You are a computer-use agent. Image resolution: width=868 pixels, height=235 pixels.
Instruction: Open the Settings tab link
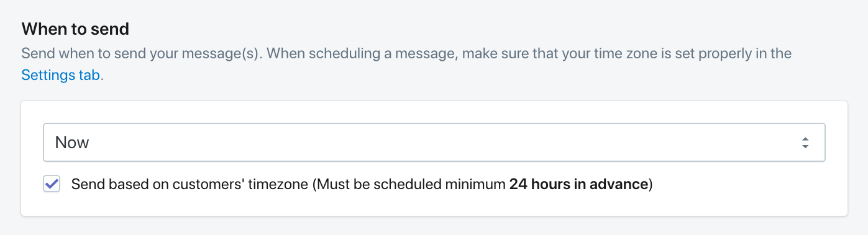pos(60,76)
